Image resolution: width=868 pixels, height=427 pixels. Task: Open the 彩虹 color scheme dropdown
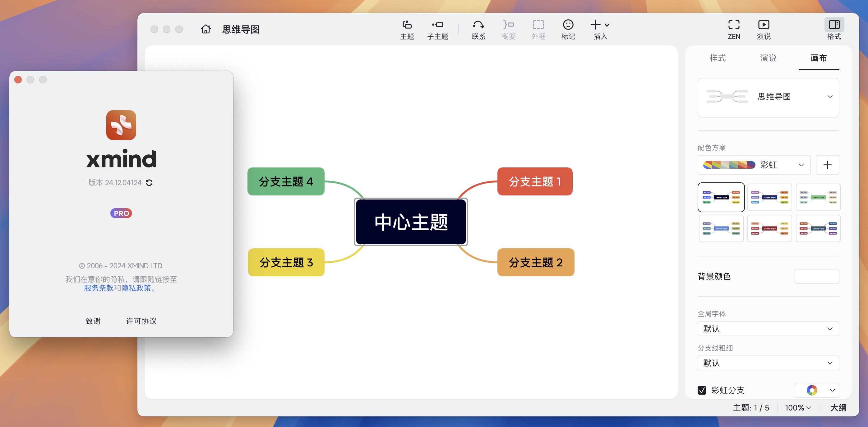point(754,165)
